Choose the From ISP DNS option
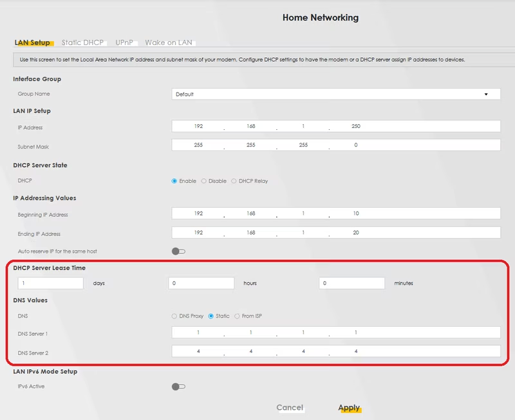Viewport: 515px width, 420px height. tap(237, 316)
